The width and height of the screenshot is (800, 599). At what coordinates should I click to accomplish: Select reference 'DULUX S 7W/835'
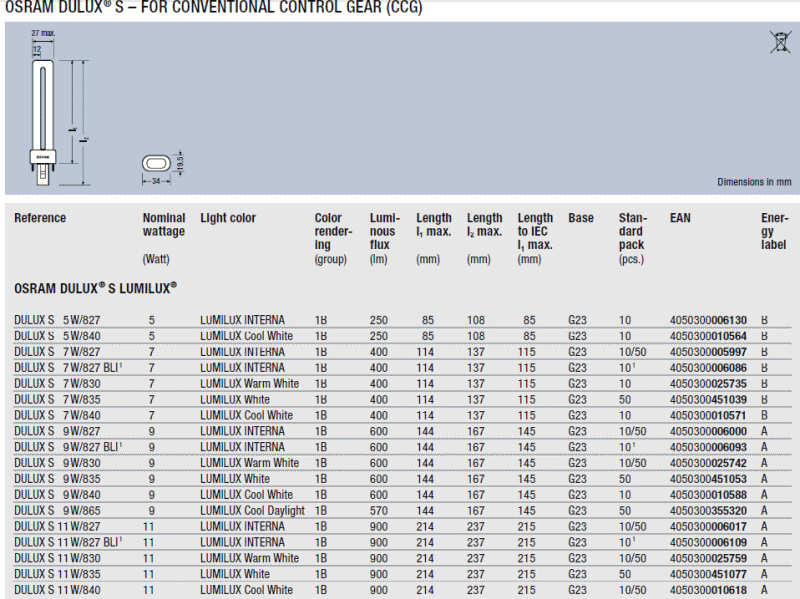point(57,399)
